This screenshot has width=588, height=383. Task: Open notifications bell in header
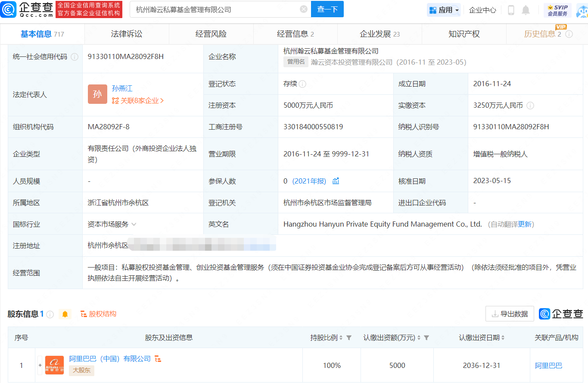[526, 10]
